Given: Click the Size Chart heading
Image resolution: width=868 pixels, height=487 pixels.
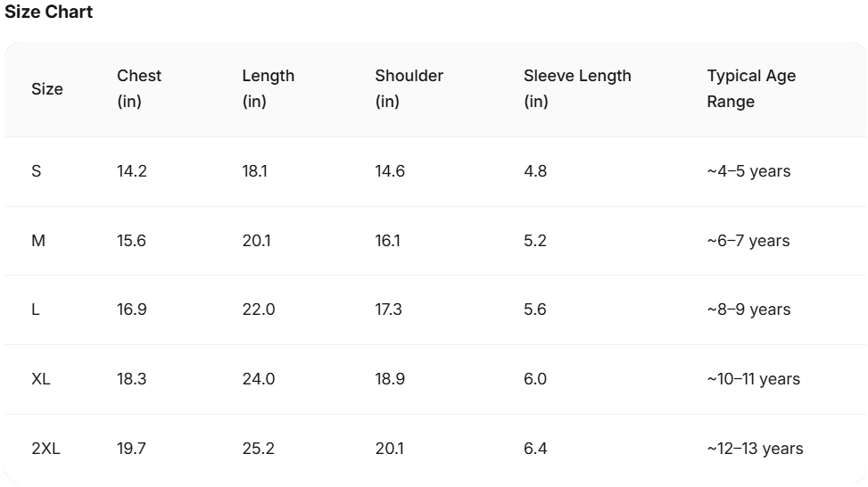Looking at the screenshot, I should click(49, 12).
